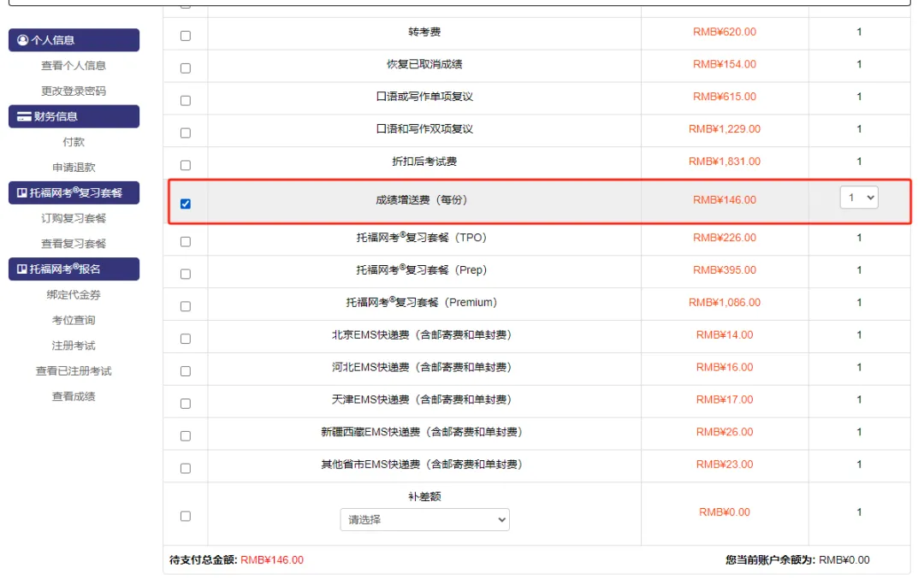Click the card icon beside 财务信息
This screenshot has width=924, height=579.
24,117
